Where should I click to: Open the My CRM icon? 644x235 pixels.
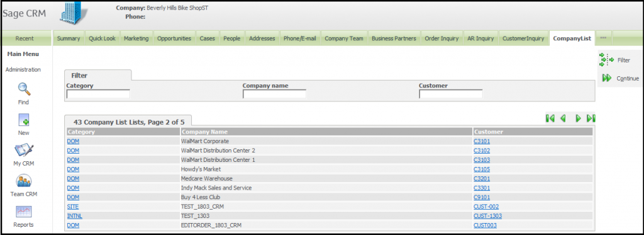point(23,150)
